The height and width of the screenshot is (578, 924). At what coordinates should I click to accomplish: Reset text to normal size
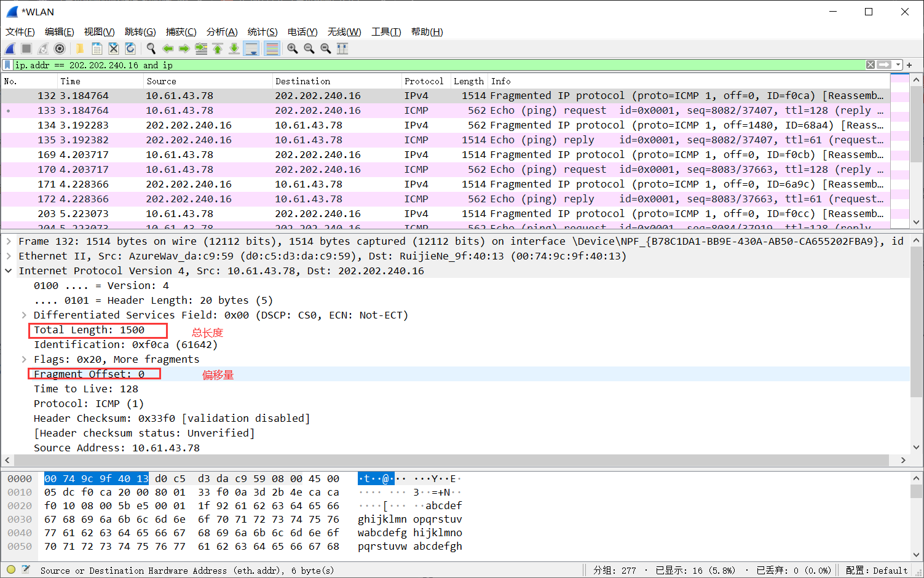[x=326, y=49]
